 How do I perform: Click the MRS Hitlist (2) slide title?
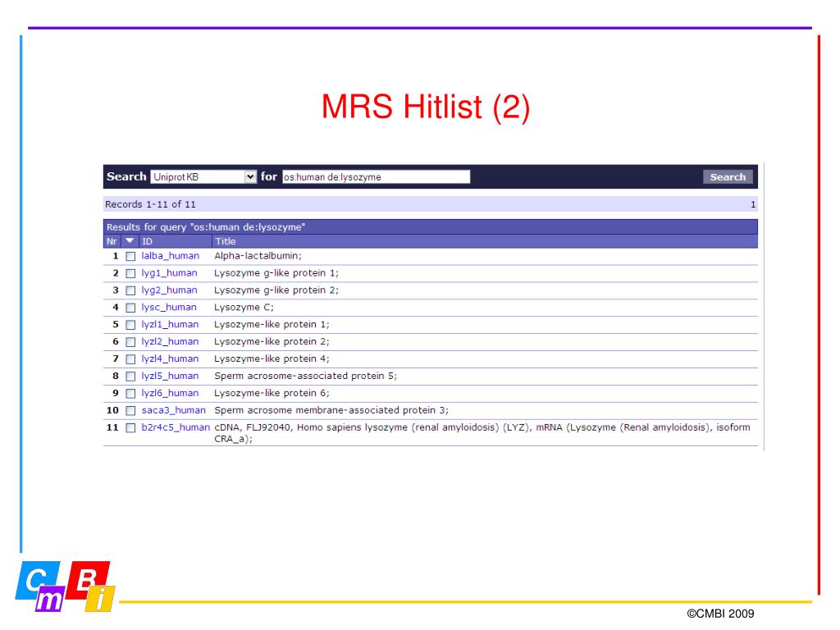[426, 107]
